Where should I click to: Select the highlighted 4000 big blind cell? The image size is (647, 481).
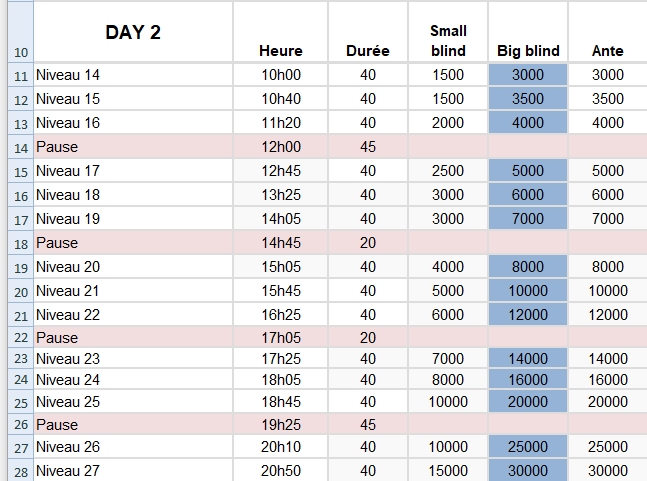point(528,123)
